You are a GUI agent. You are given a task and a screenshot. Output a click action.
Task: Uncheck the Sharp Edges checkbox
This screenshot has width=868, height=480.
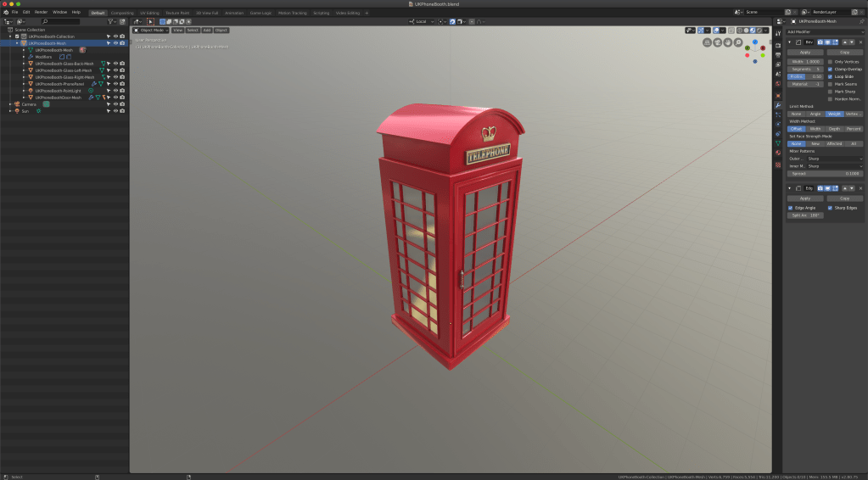(x=830, y=208)
